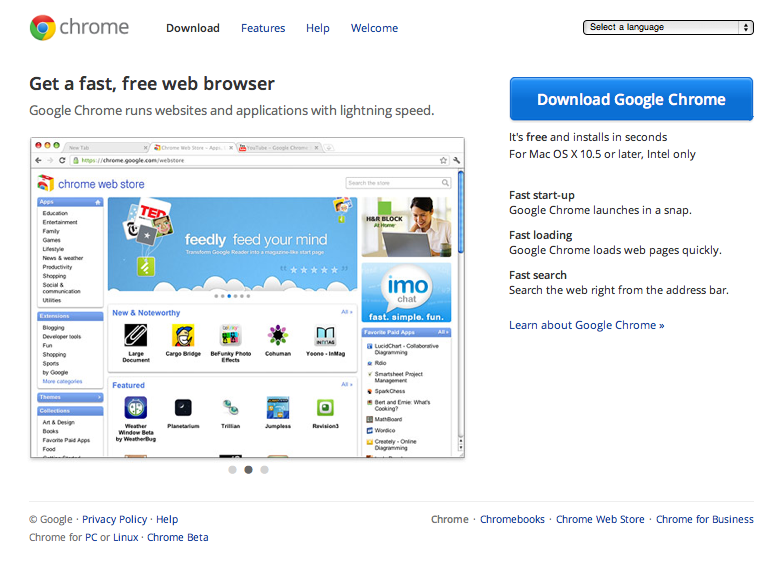
Task: Click the Jumpless app icon
Action: point(278,408)
